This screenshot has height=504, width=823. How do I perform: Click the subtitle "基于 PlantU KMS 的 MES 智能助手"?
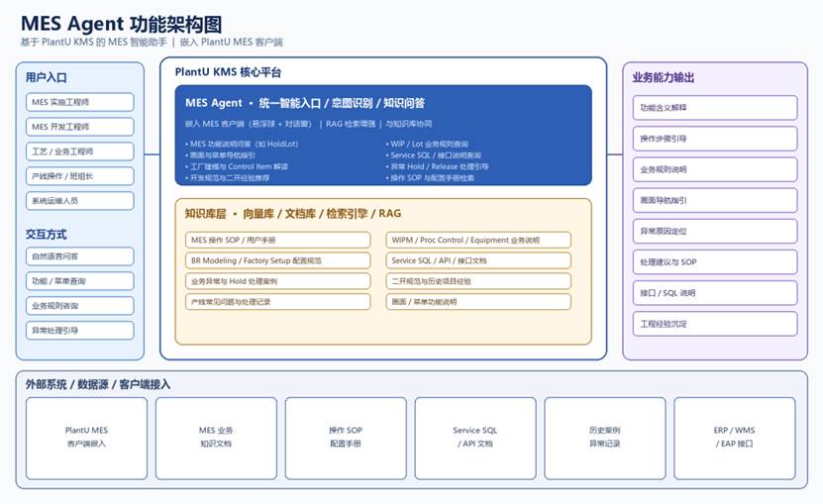point(93,42)
